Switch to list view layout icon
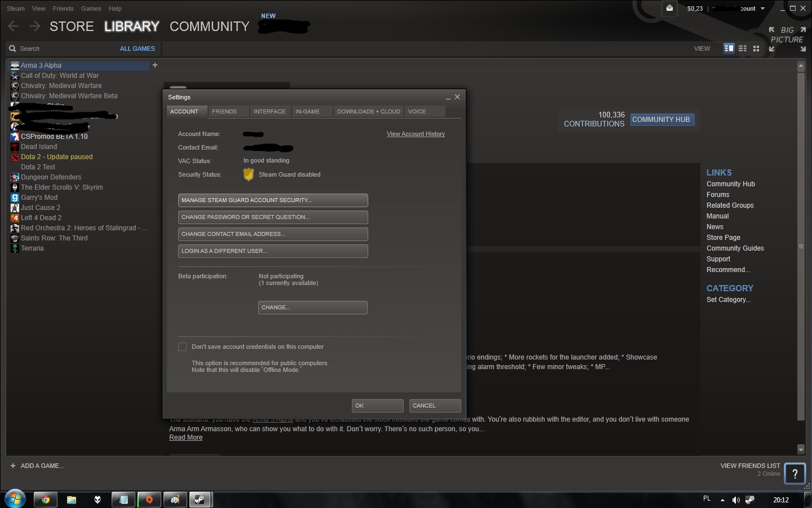Screen dimensions: 812x508 click(743, 49)
